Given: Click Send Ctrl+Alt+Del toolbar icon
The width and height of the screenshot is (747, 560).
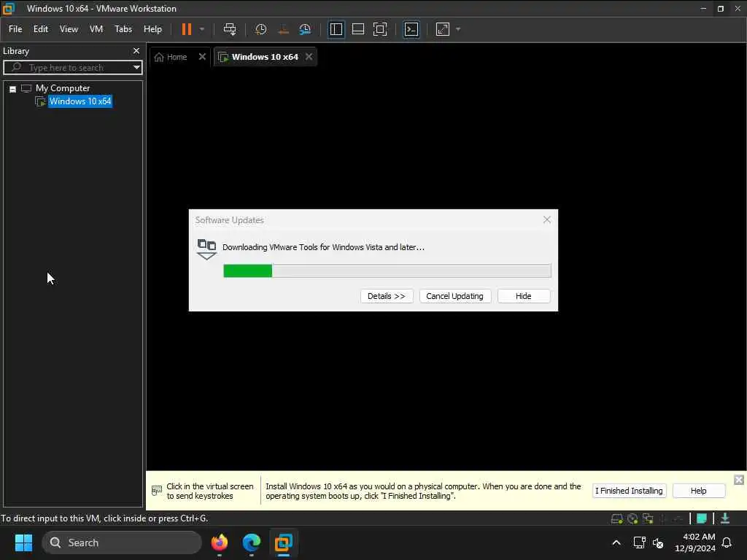Looking at the screenshot, I should pos(230,29).
